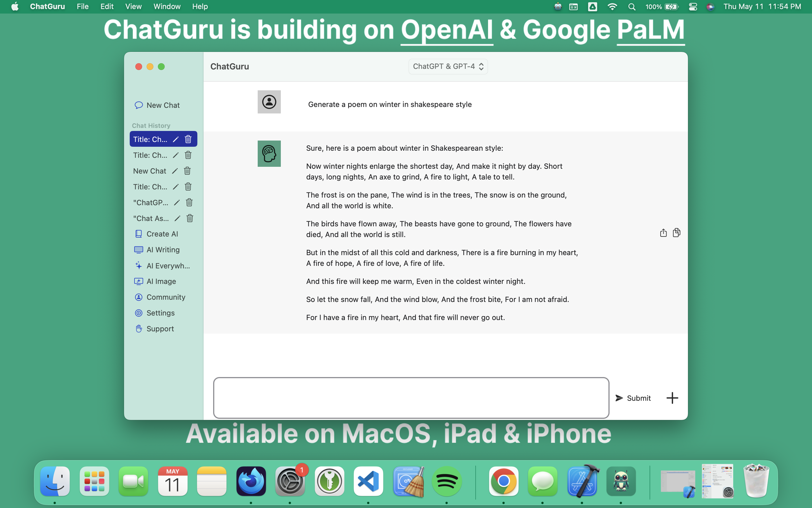Share the AI response with share icon
Viewport: 812px width, 508px height.
[x=663, y=233]
